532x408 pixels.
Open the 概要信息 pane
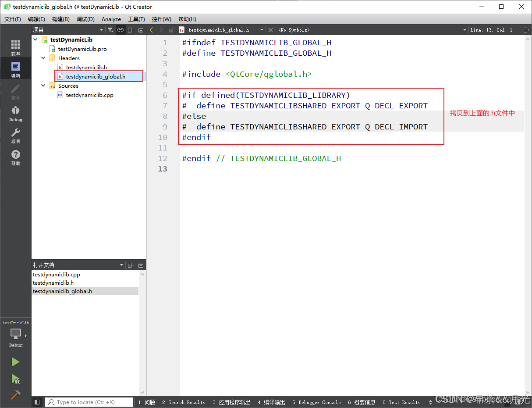(x=362, y=402)
